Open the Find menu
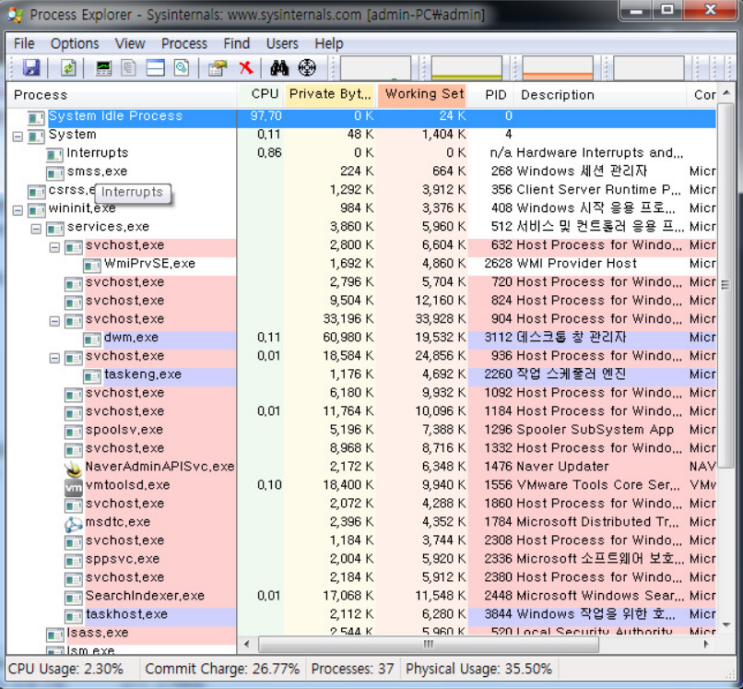 click(236, 44)
